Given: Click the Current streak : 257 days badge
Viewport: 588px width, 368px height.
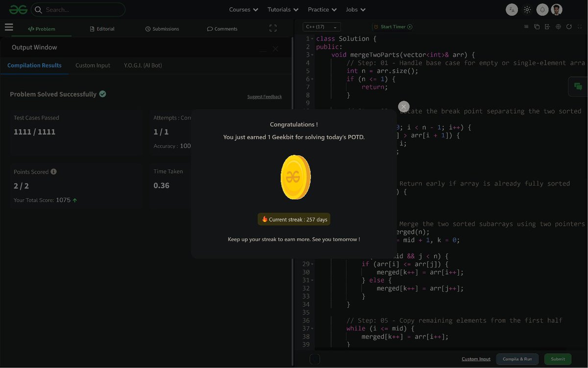Looking at the screenshot, I should tap(294, 219).
